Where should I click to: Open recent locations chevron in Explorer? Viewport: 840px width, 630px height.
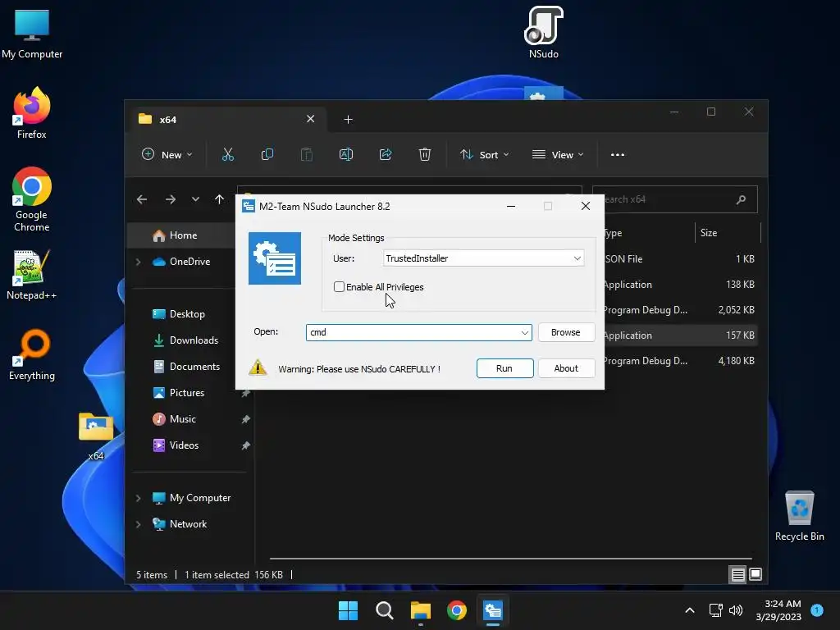(195, 199)
